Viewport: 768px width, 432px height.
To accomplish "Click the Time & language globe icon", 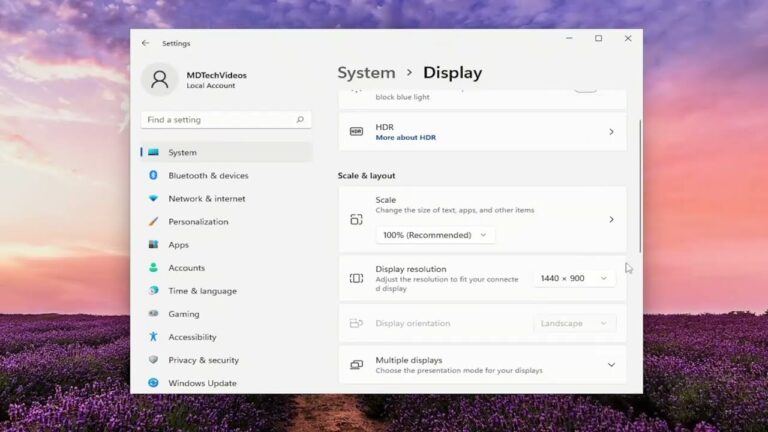I will point(153,290).
